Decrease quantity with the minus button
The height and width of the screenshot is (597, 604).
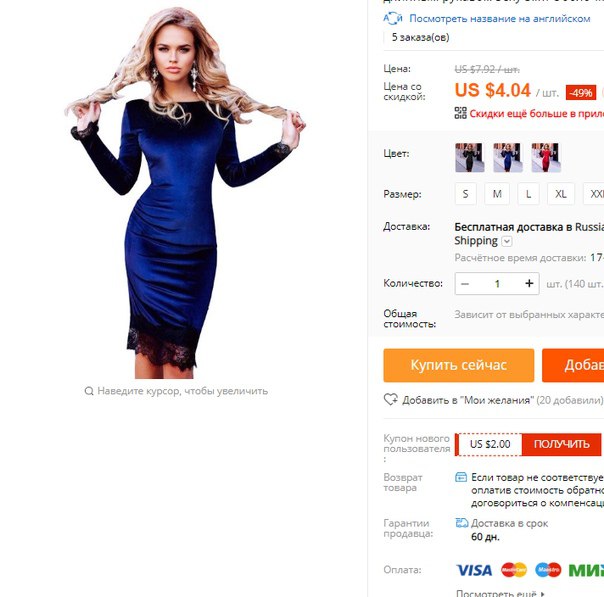pos(465,284)
